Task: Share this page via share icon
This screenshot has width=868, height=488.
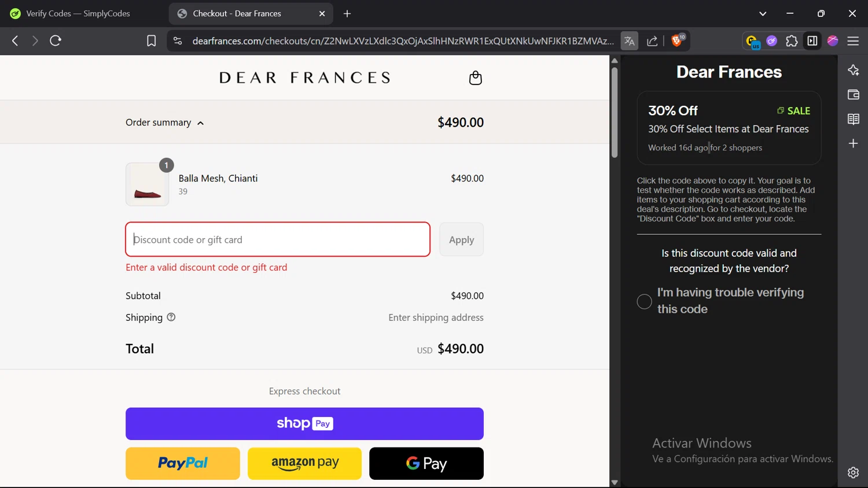Action: (652, 41)
